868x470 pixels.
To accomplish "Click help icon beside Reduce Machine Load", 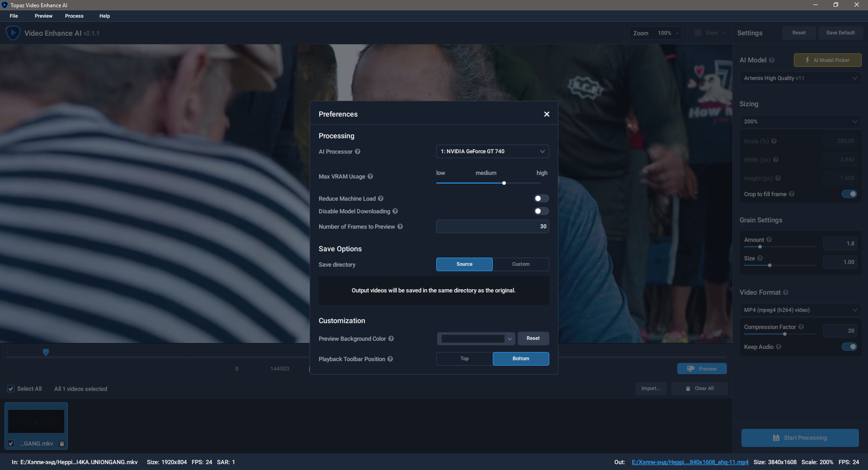I will pos(381,198).
